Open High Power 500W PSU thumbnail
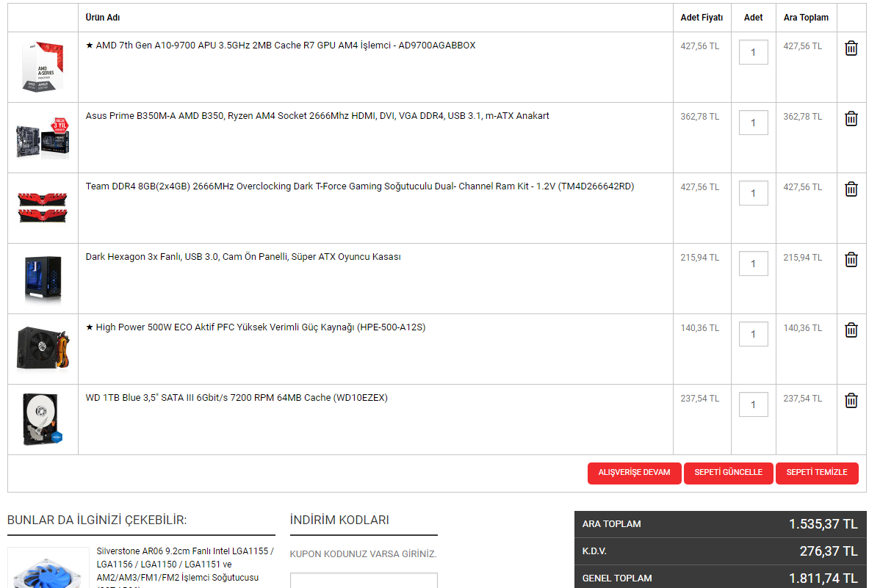Image resolution: width=869 pixels, height=588 pixels. click(x=43, y=349)
